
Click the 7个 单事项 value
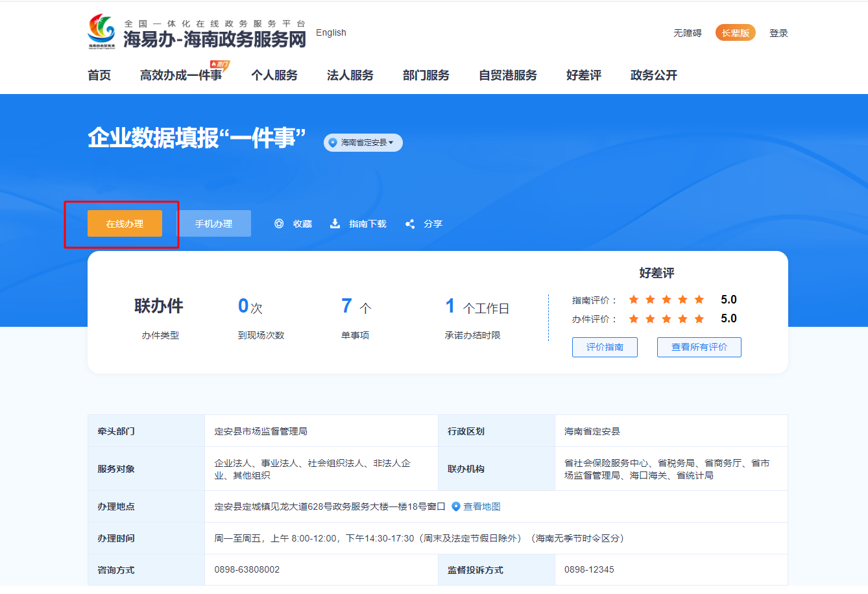(x=356, y=306)
